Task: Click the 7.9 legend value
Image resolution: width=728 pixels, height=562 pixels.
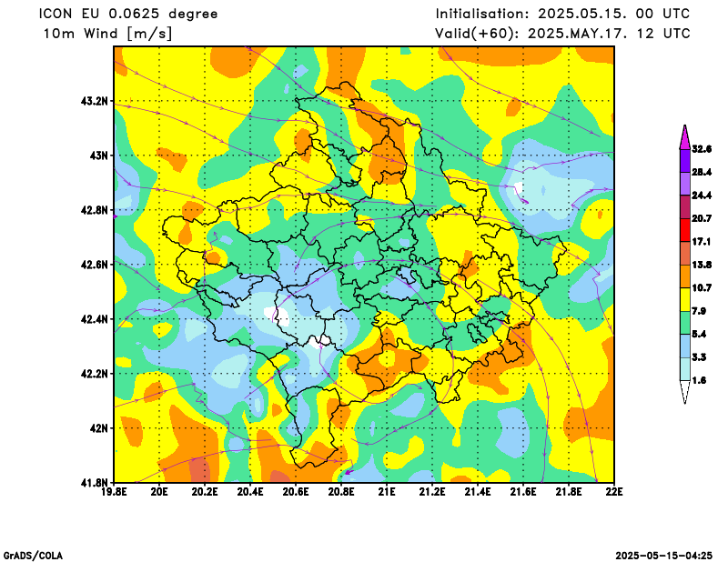Action: coord(699,311)
